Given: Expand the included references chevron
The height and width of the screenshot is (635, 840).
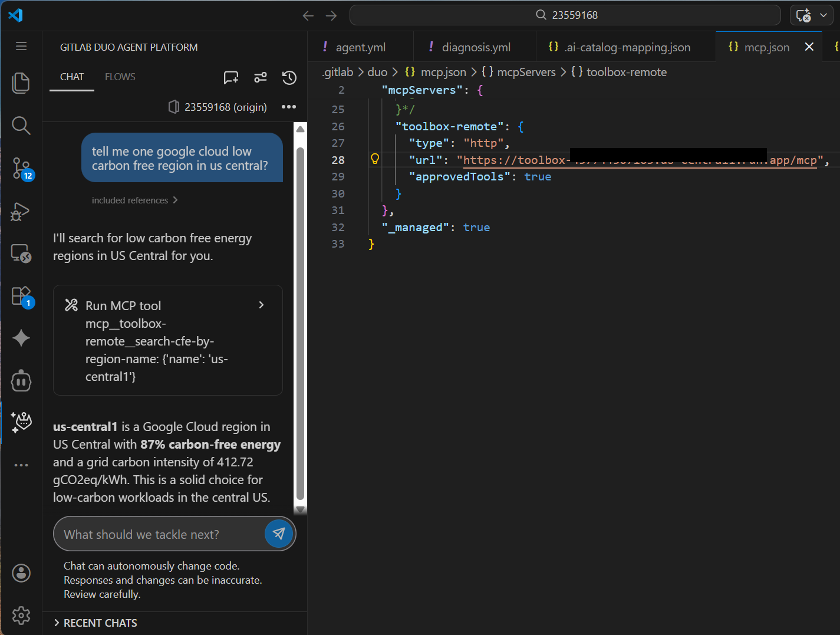Looking at the screenshot, I should (175, 200).
